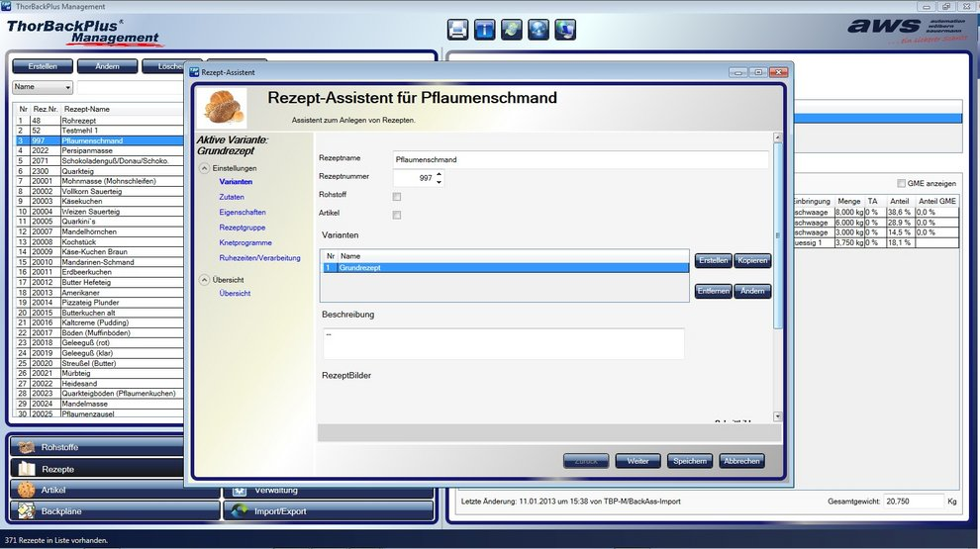Click inside the Rezeptname field
Image resolution: width=980 pixels, height=549 pixels.
coord(580,159)
